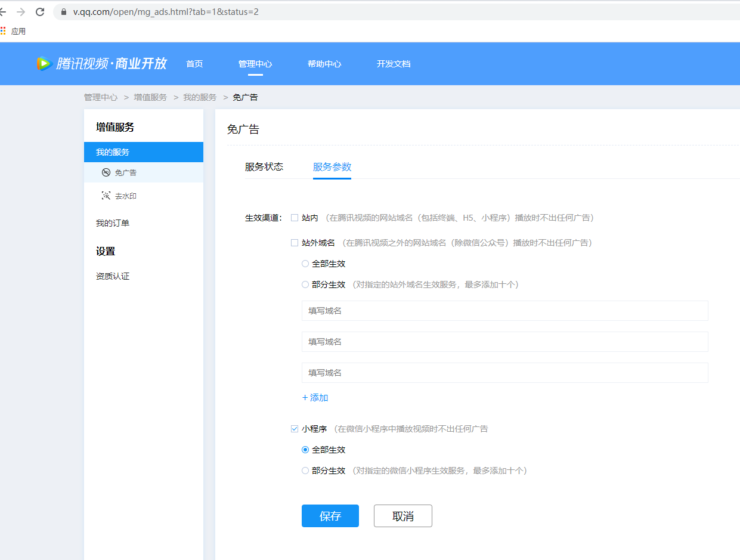Click the 去水印 watermark removal icon
This screenshot has height=560, width=740.
point(106,196)
